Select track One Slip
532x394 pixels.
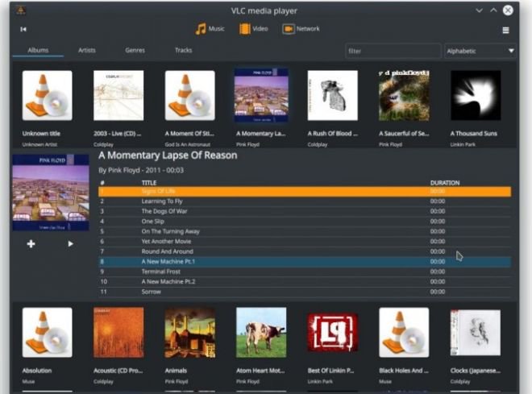(305, 222)
